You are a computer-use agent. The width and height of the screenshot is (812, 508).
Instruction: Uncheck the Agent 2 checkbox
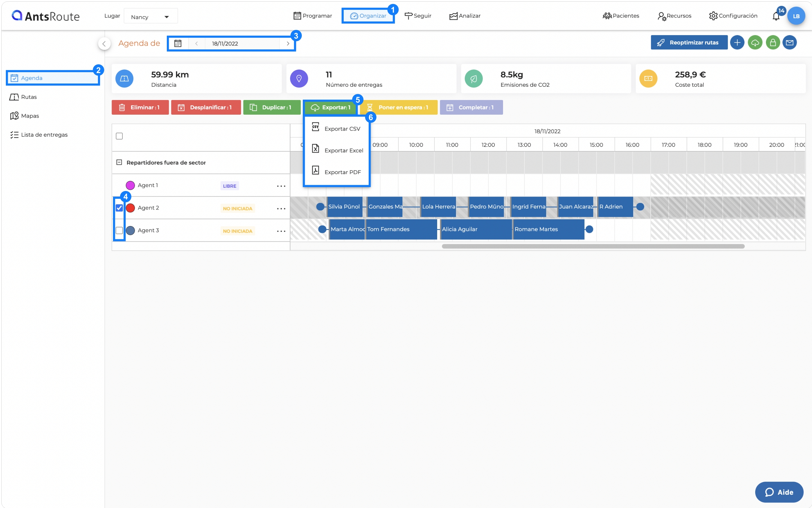point(119,208)
